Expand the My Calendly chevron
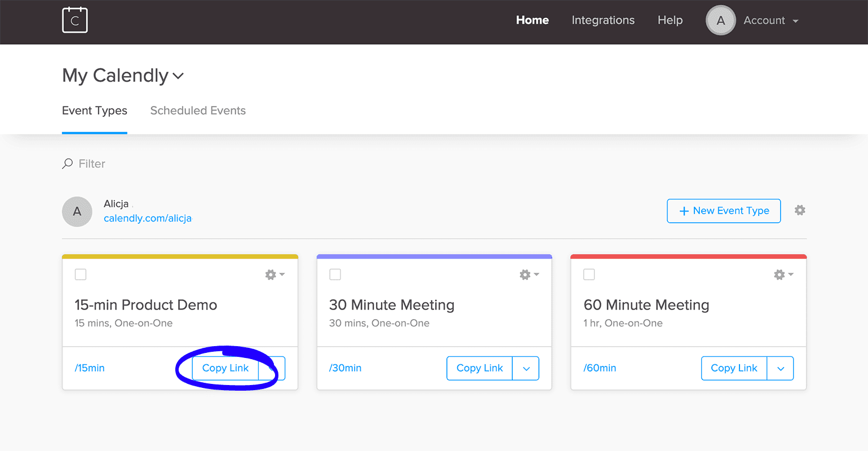This screenshot has height=451, width=868. (178, 76)
